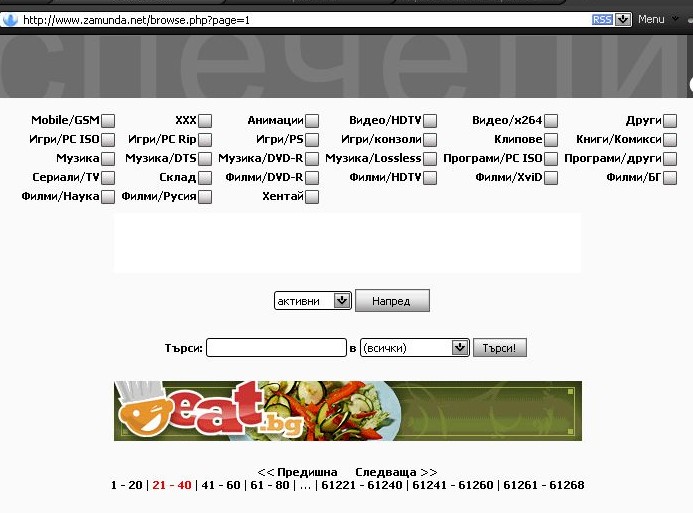The image size is (693, 513).
Task: Open page range 41 - 60
Action: pos(221,485)
